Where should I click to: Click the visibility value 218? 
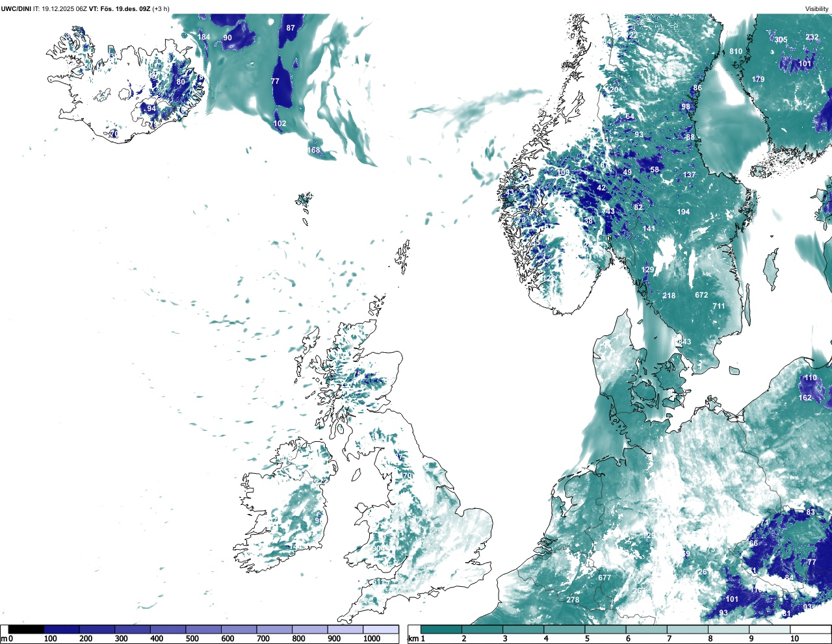click(x=669, y=296)
